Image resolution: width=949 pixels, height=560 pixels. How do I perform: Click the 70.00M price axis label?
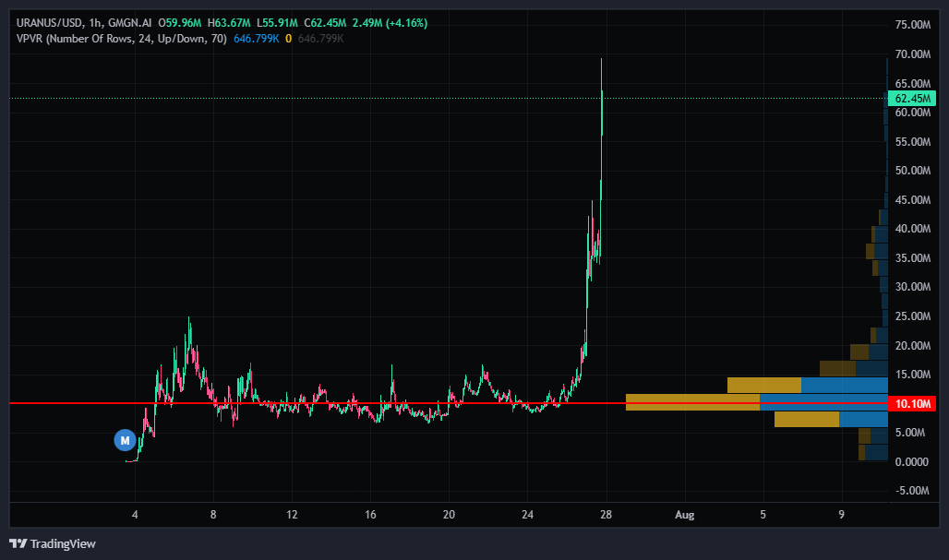913,54
